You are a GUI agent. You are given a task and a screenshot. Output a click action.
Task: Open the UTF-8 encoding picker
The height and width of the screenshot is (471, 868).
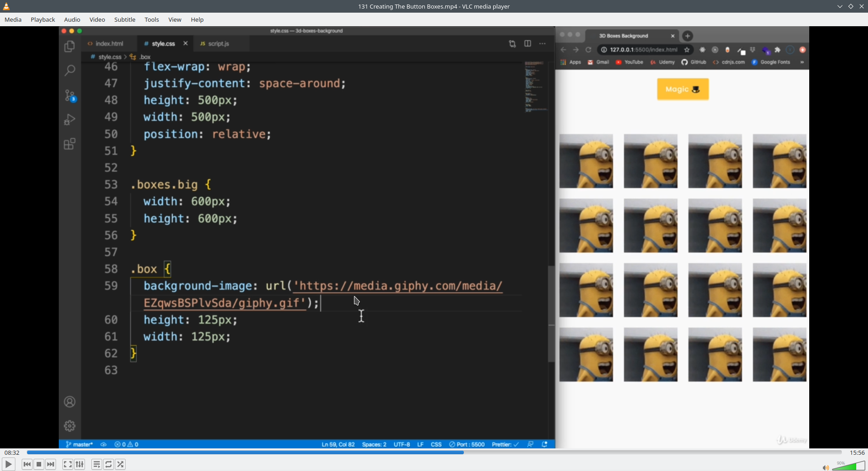tap(402, 445)
